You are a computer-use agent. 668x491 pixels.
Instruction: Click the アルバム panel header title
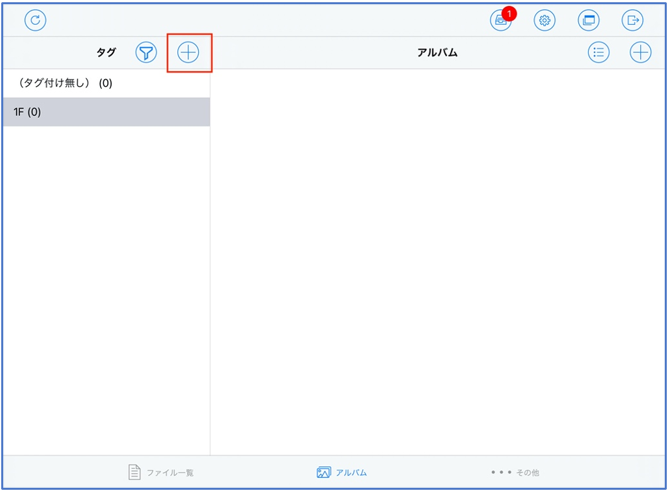(x=437, y=53)
